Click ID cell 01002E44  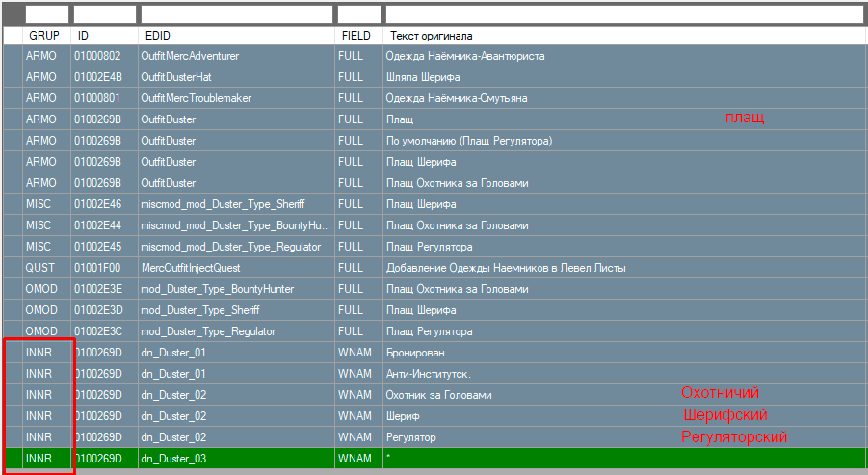pyautogui.click(x=105, y=225)
